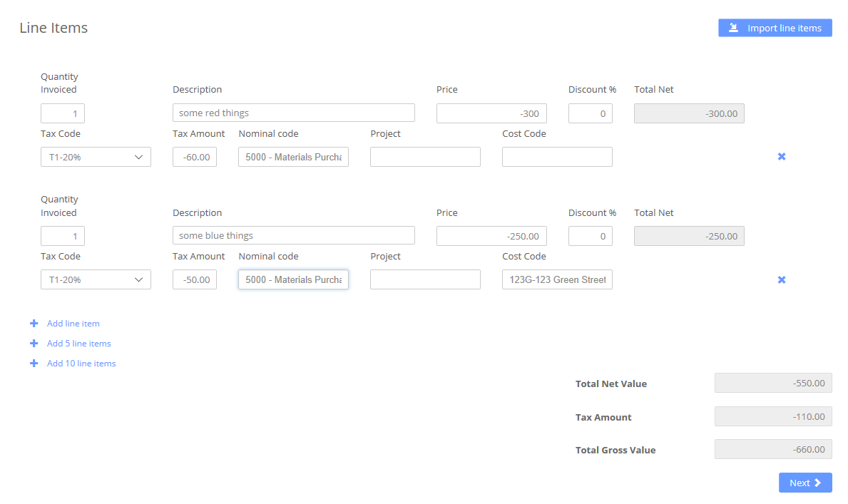The width and height of the screenshot is (848, 504).
Task: Click Discount % field in blue things row
Action: pyautogui.click(x=590, y=237)
